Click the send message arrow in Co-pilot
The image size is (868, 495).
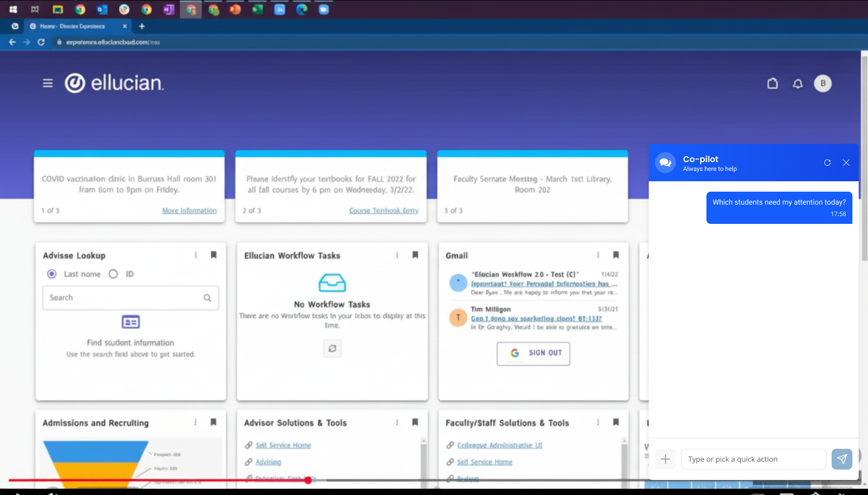(x=842, y=459)
